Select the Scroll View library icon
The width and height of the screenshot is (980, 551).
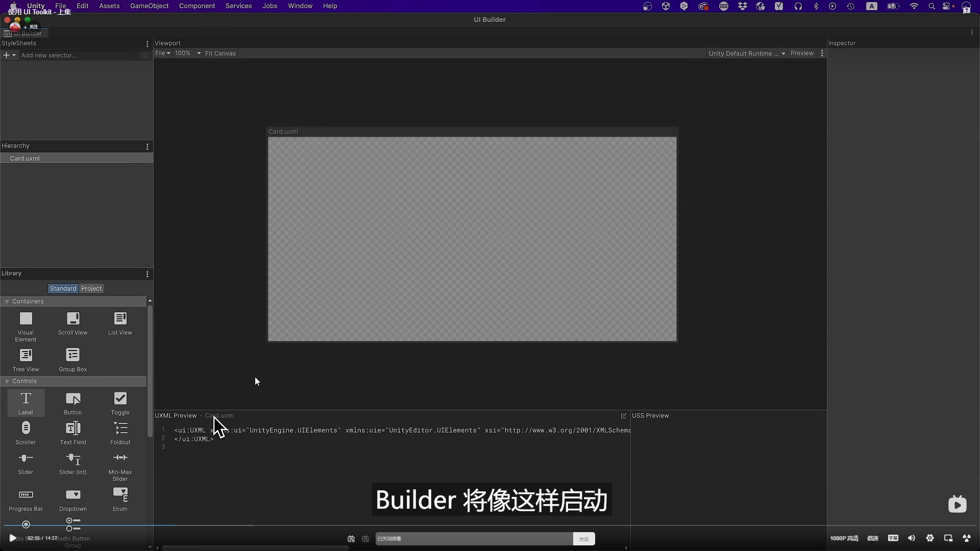point(73,319)
